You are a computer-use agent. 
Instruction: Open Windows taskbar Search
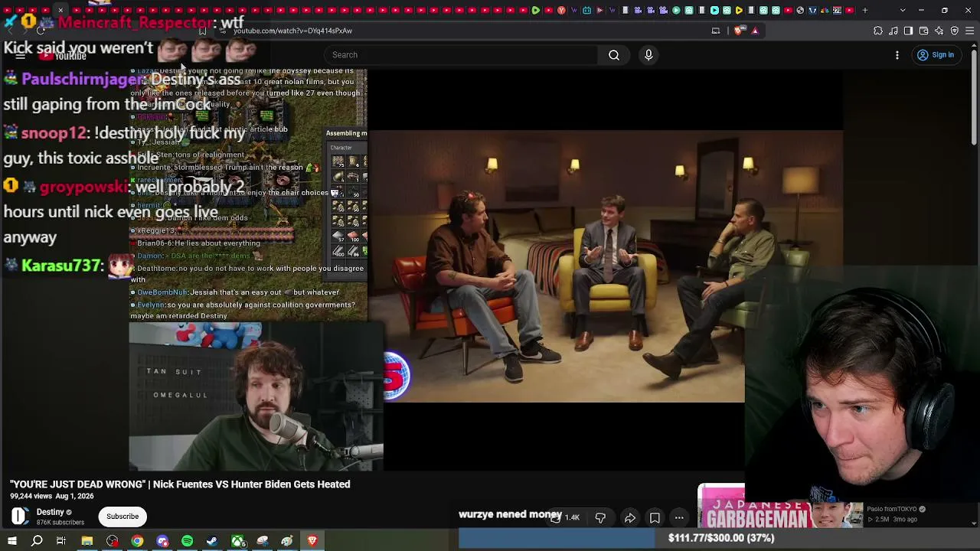[x=37, y=541]
